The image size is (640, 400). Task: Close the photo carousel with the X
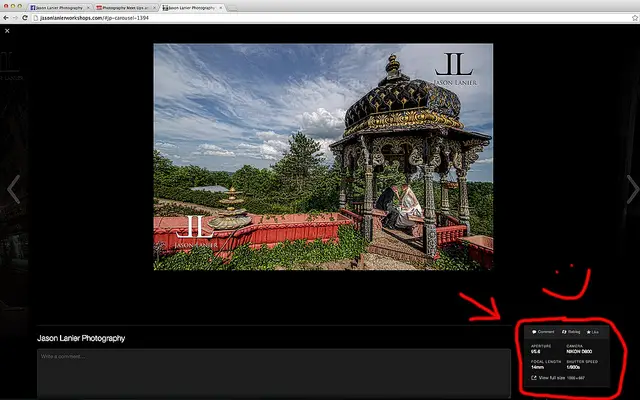(x=7, y=31)
